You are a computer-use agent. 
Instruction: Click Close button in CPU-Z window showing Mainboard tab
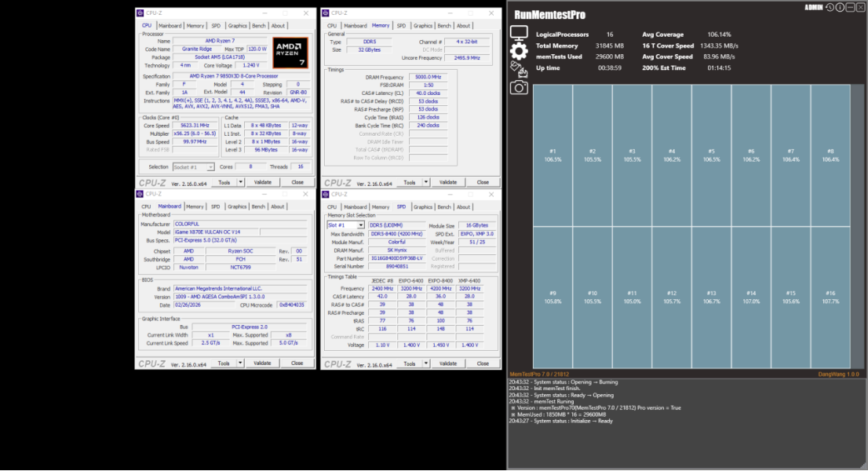point(297,363)
